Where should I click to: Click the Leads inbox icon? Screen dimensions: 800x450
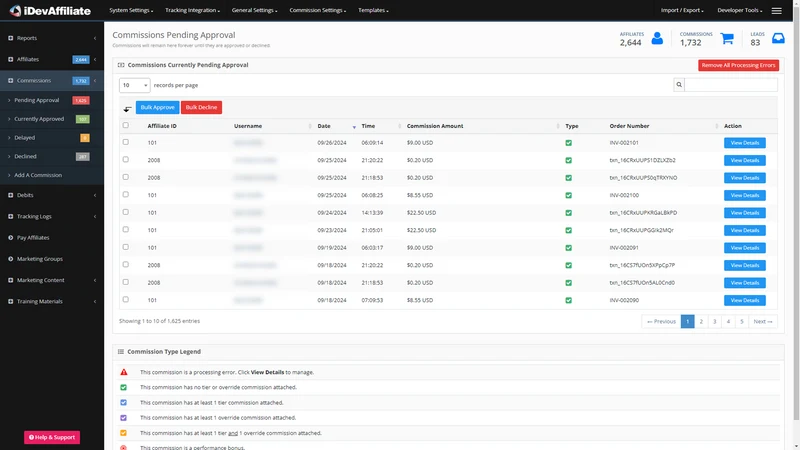778,38
